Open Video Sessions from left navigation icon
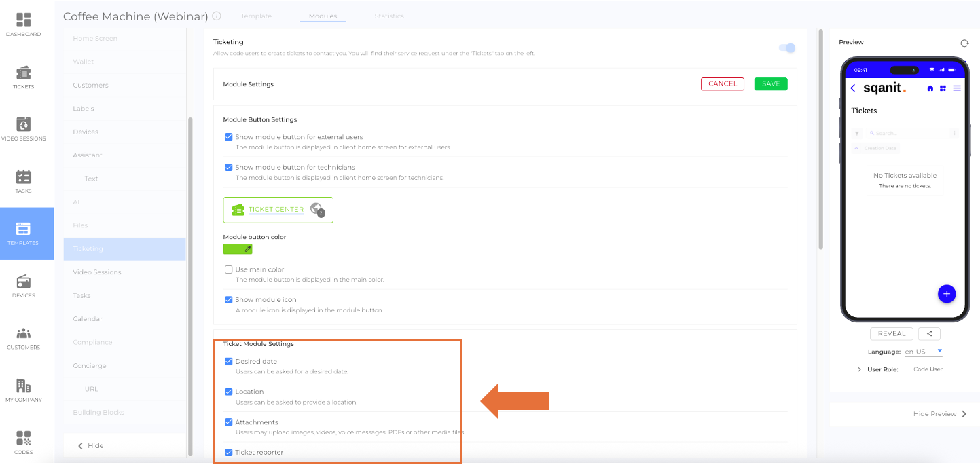Screen dimensions: 980x467 [x=24, y=125]
